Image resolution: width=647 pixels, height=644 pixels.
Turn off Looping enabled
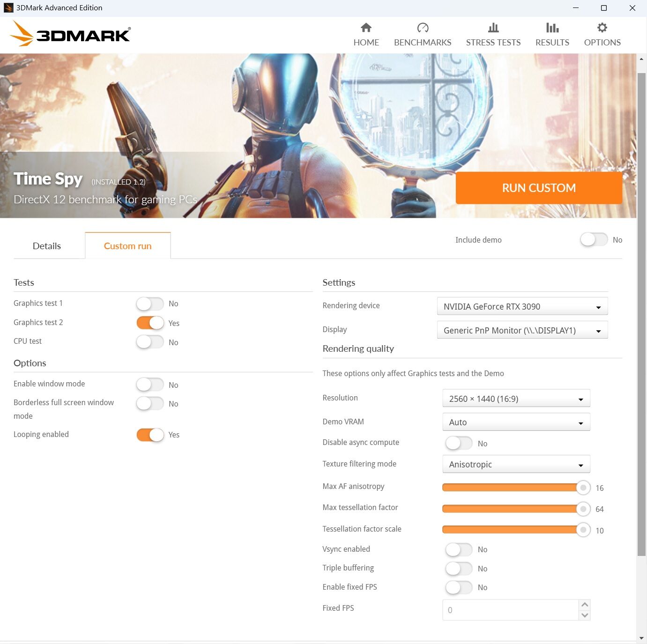150,435
